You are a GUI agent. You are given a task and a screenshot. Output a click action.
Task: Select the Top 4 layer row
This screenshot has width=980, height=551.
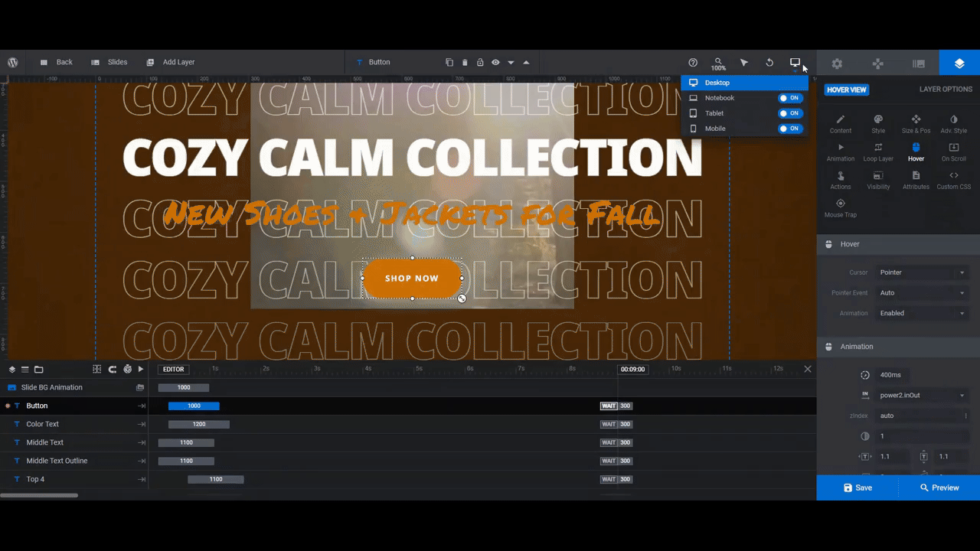[x=74, y=479]
